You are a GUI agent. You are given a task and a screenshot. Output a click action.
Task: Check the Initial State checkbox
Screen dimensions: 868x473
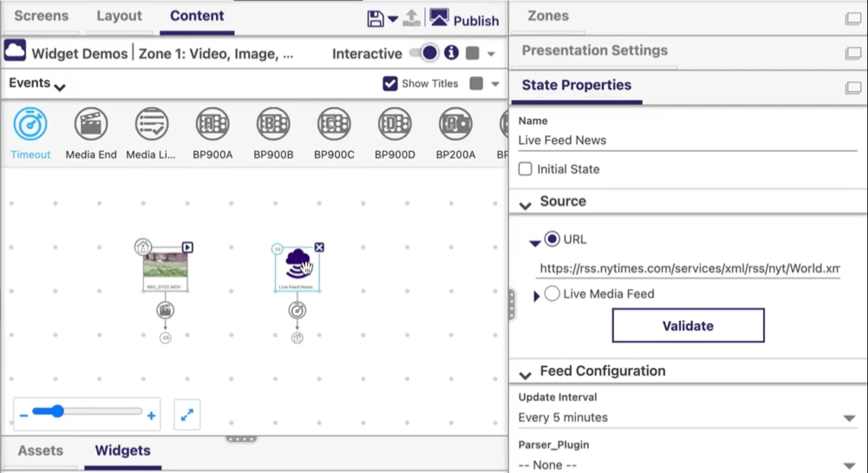click(x=525, y=169)
